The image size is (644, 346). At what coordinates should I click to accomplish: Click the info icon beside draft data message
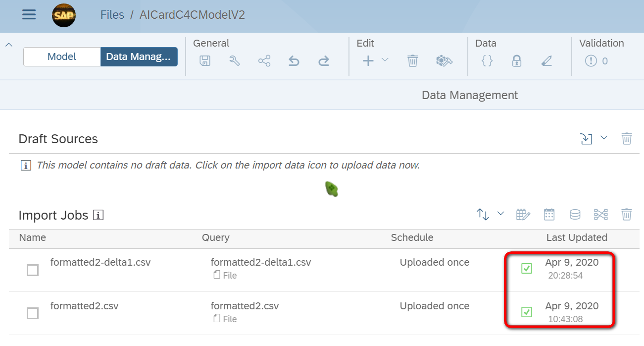(26, 166)
